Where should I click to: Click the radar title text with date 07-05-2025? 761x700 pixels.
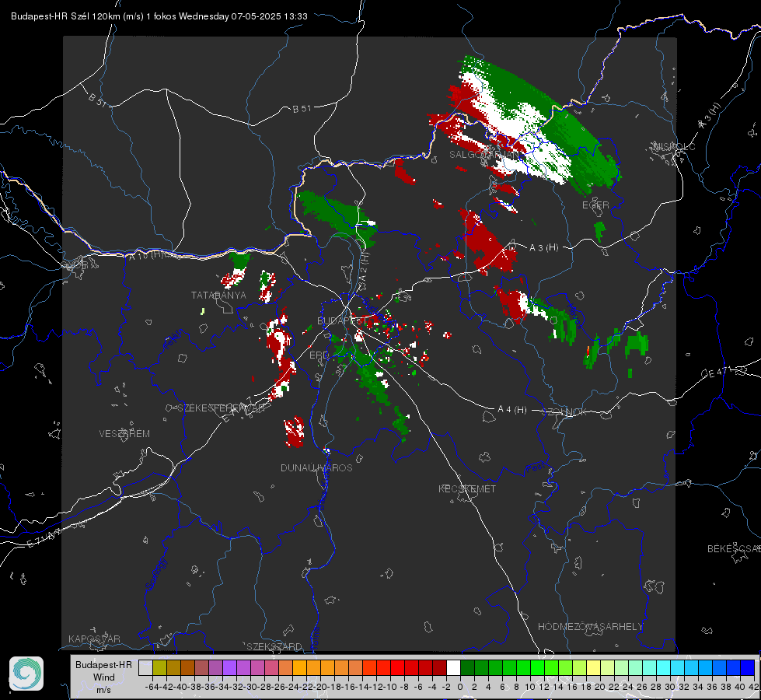(x=159, y=16)
